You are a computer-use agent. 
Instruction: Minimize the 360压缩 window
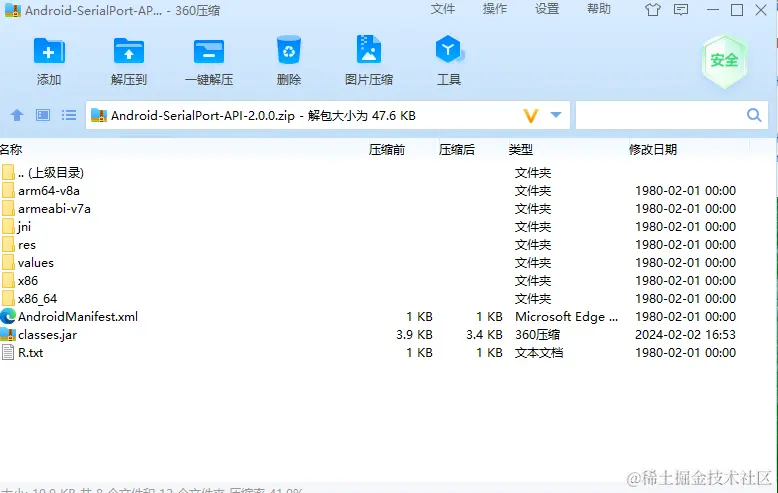pos(713,9)
